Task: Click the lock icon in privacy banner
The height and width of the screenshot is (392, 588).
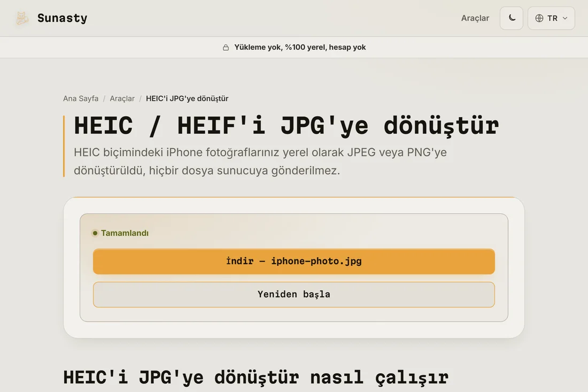Action: point(226,47)
